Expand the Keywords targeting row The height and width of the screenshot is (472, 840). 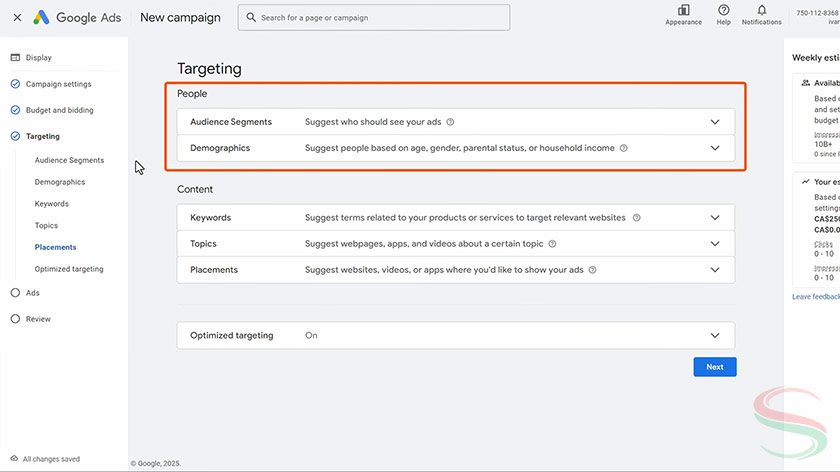point(714,217)
